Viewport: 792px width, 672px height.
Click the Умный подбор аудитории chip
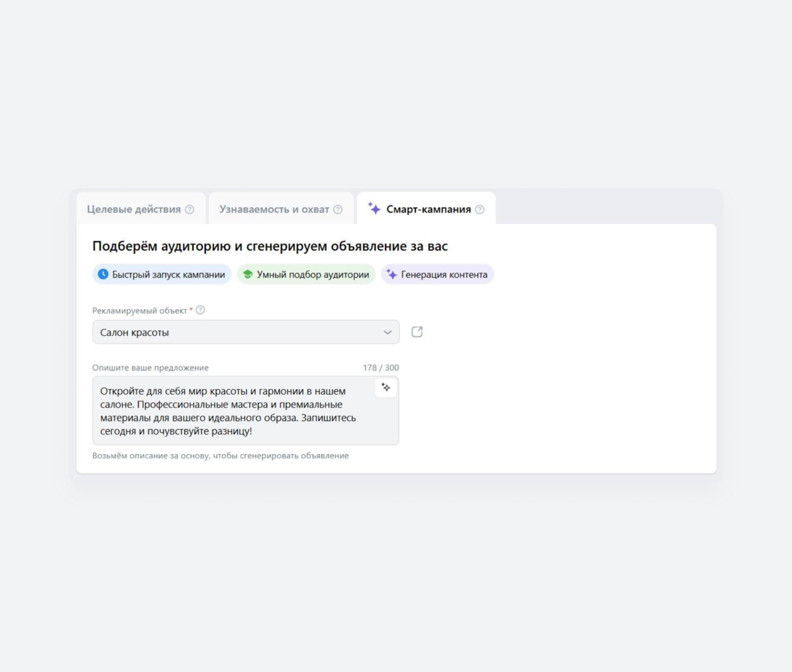tap(306, 274)
